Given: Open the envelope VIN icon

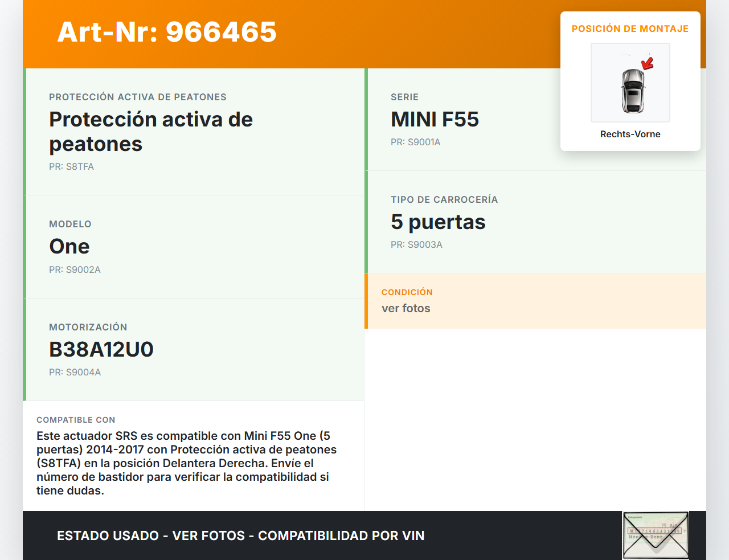Looking at the screenshot, I should [x=656, y=535].
